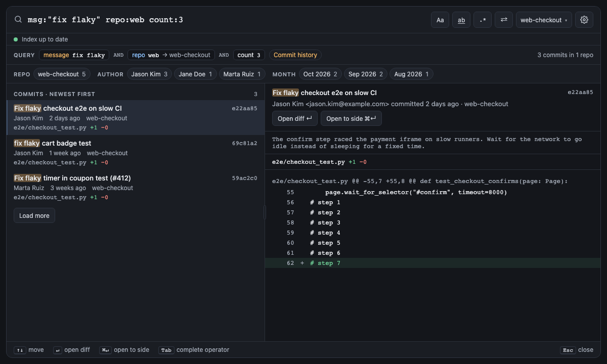Click the swap arrows icon button
Screen dimensions: 607x364
pos(504,20)
